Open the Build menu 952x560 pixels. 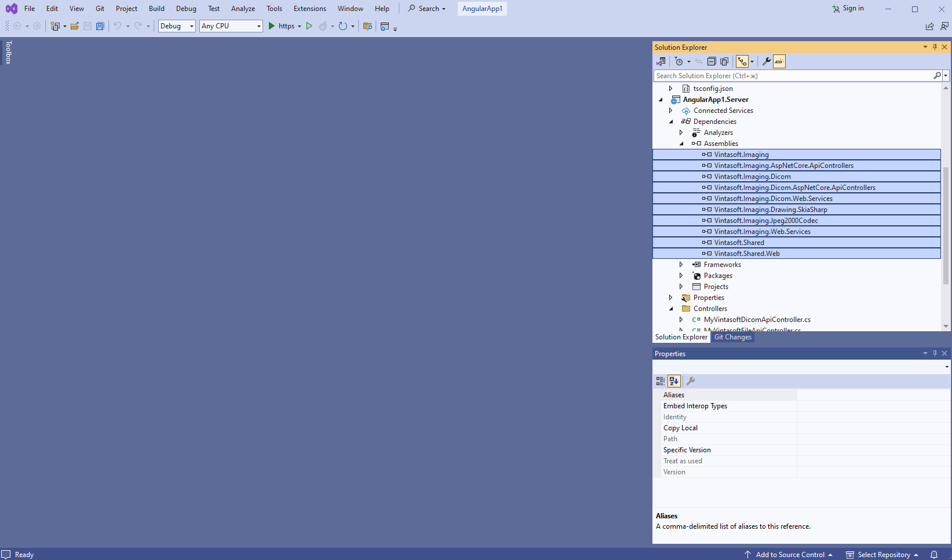pyautogui.click(x=156, y=9)
